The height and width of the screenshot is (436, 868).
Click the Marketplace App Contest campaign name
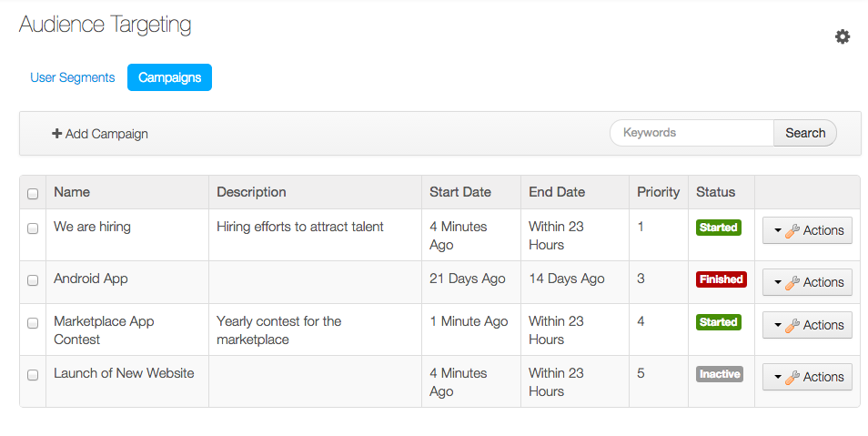[104, 330]
